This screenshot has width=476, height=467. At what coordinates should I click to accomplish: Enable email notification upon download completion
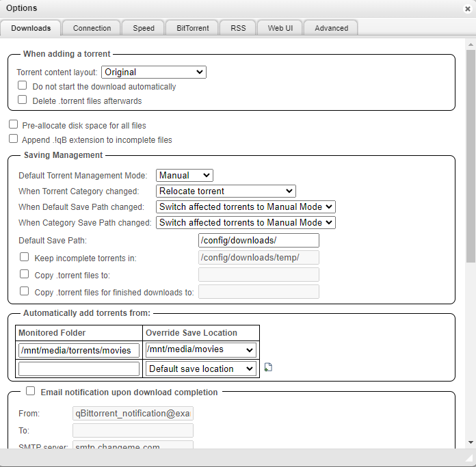tap(30, 392)
